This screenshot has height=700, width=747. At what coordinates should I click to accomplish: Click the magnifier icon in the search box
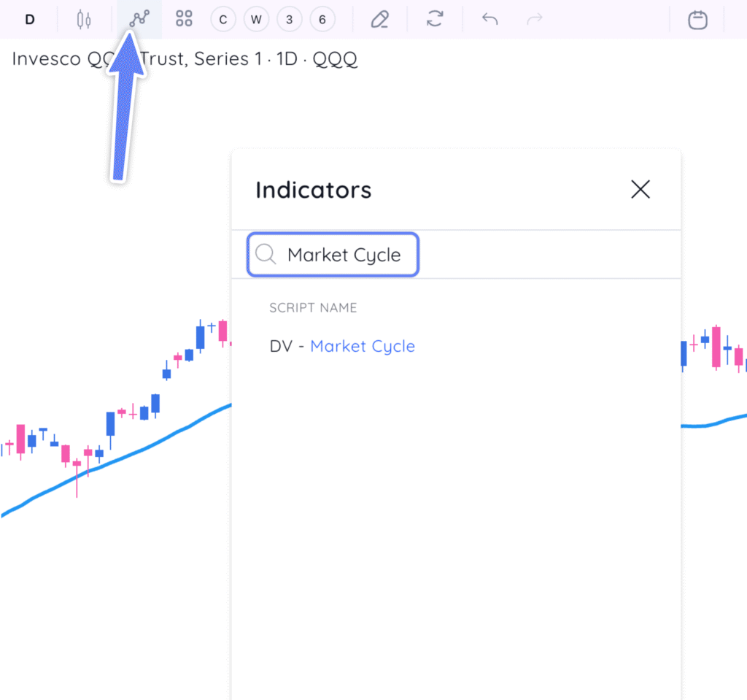(x=266, y=254)
